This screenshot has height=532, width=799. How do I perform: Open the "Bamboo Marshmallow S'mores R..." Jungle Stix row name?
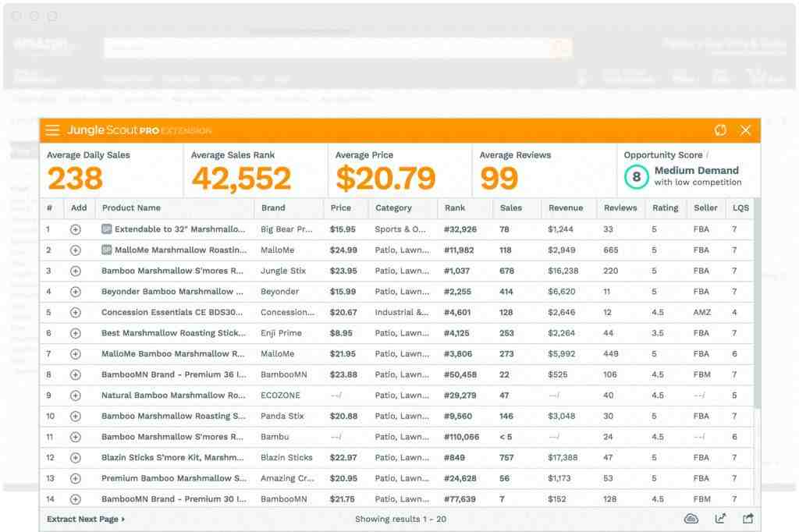172,271
